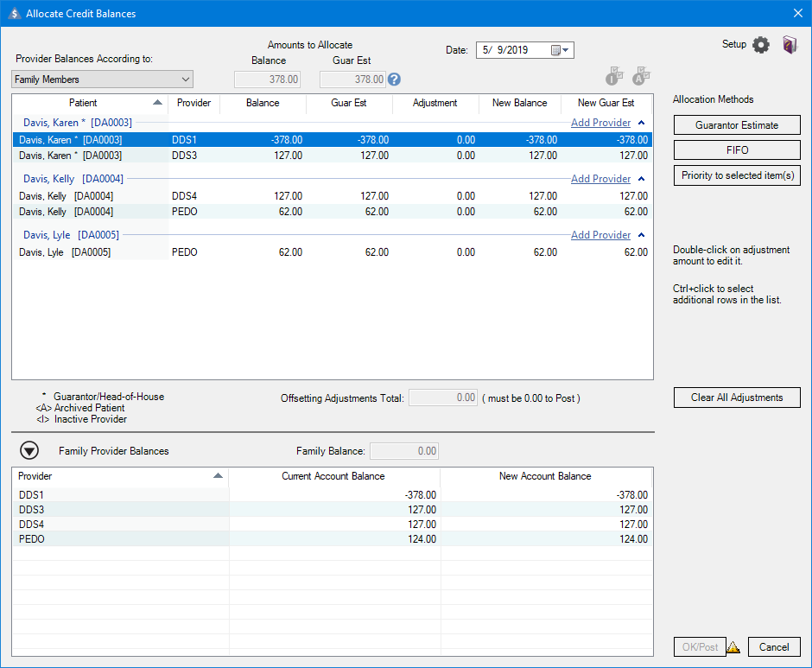
Task: Click the Guarantor Estimate button
Action: click(737, 125)
